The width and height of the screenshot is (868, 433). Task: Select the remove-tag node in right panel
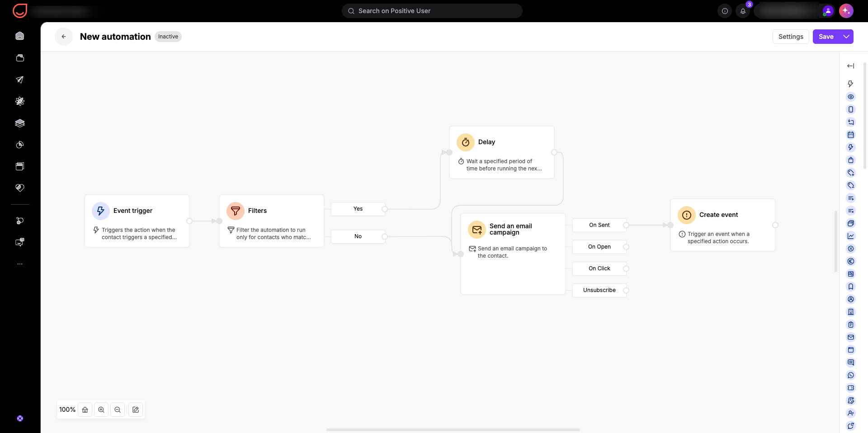pyautogui.click(x=851, y=185)
